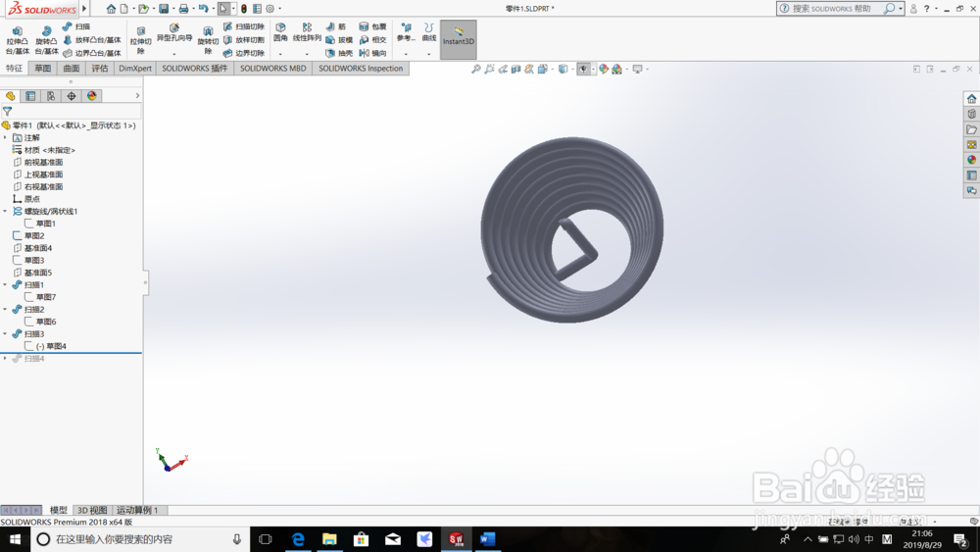This screenshot has height=552, width=980.
Task: Toggle the Instant3D button
Action: pos(458,39)
